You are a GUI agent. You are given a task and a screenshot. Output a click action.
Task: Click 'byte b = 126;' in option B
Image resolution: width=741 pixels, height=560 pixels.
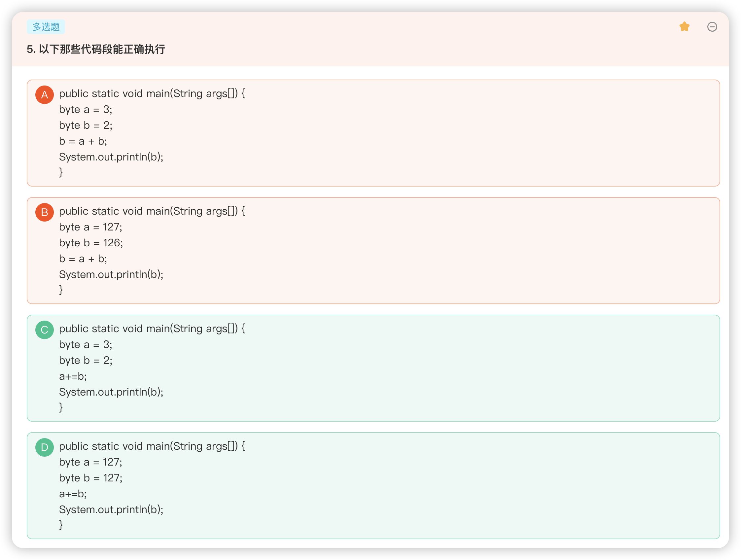tap(91, 242)
